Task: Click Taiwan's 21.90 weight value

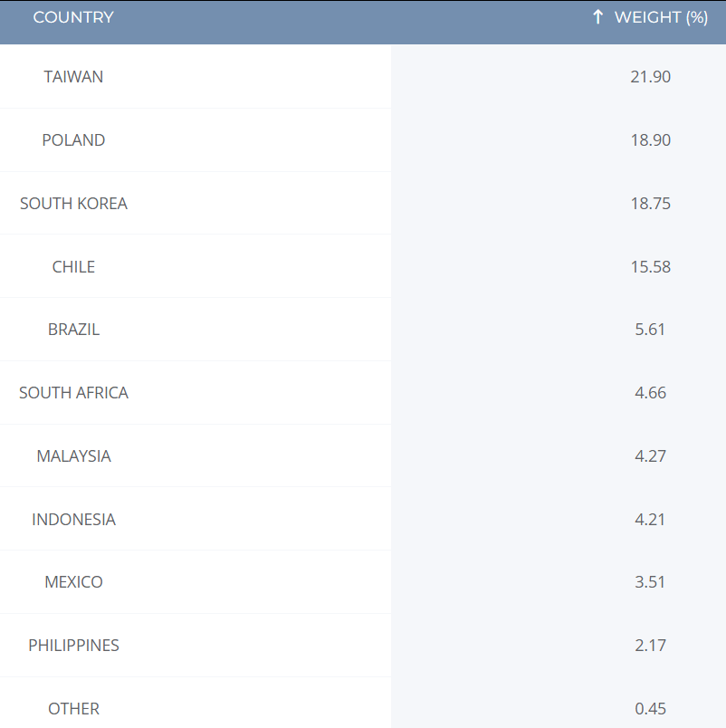Action: tap(650, 76)
